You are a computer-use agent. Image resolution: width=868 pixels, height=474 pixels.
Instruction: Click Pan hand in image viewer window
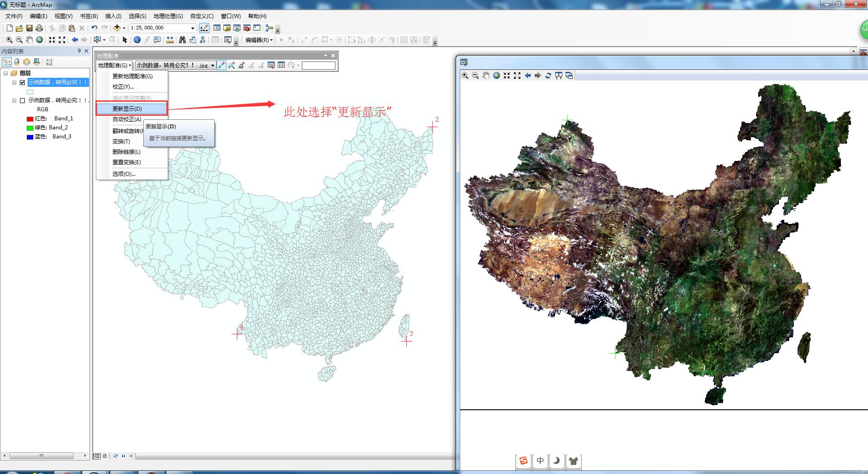coord(486,76)
